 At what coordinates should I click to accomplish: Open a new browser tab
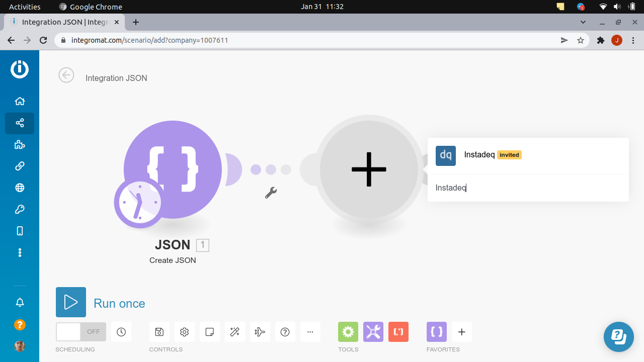coord(136,22)
